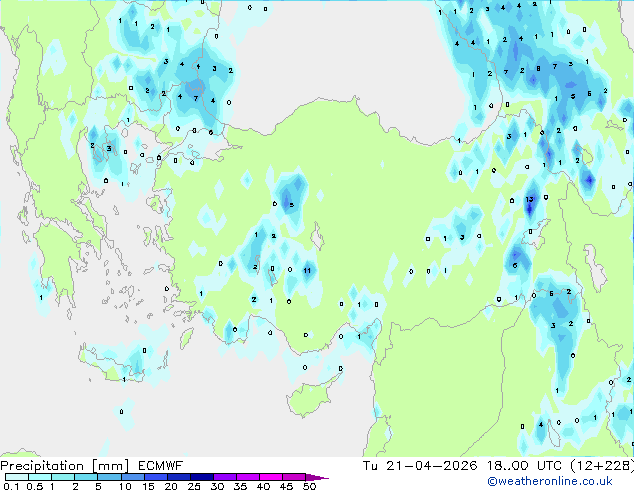Select the 1–2 mm legend swatch

(x=63, y=477)
